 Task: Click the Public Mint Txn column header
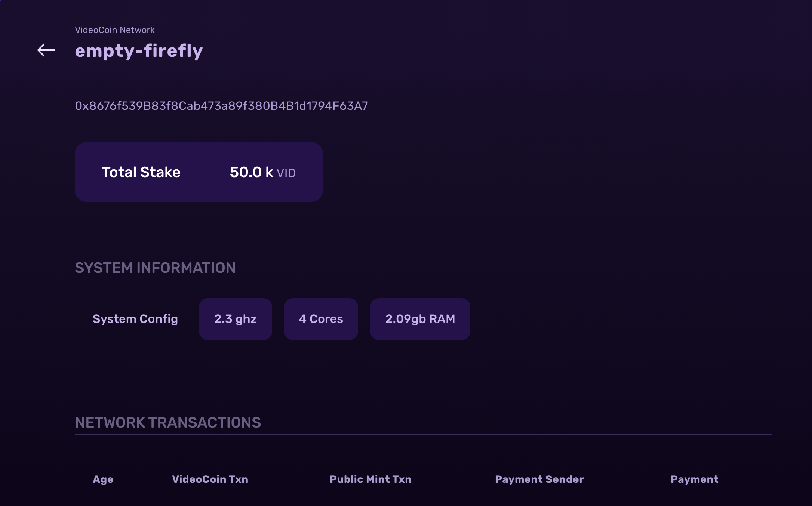click(371, 479)
